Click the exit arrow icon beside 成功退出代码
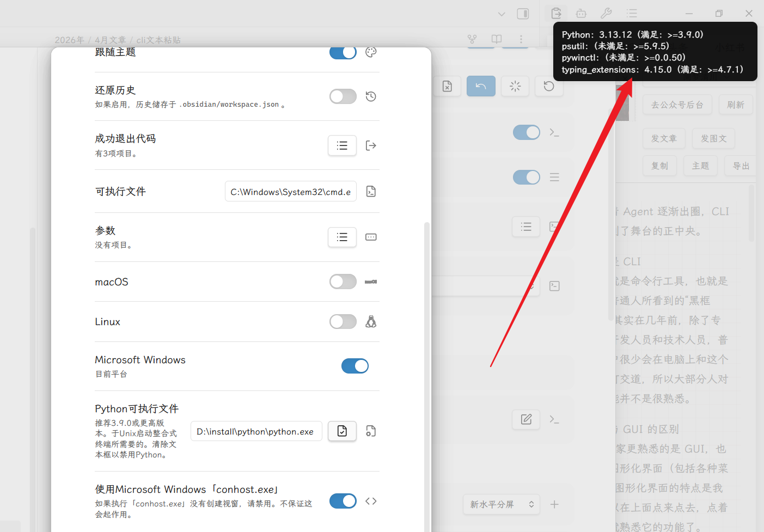The image size is (764, 532). pyautogui.click(x=371, y=145)
